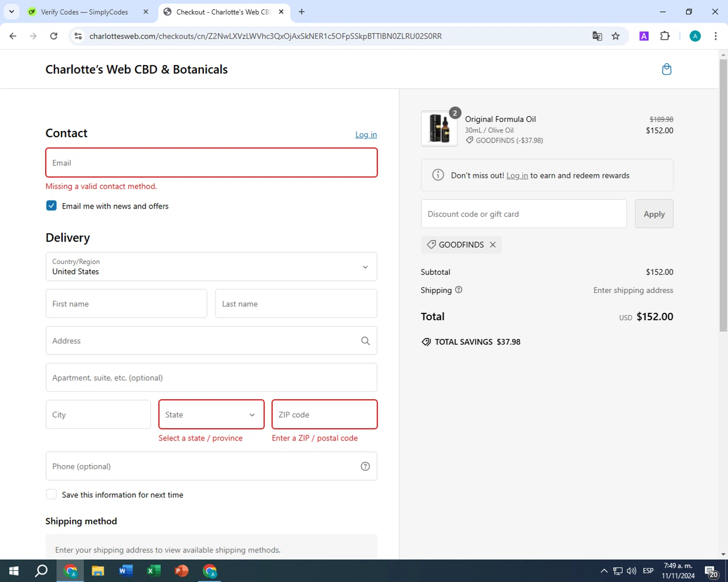Open the browser extensions puzzle icon
Screen dimensions: 728x582
[x=665, y=36]
